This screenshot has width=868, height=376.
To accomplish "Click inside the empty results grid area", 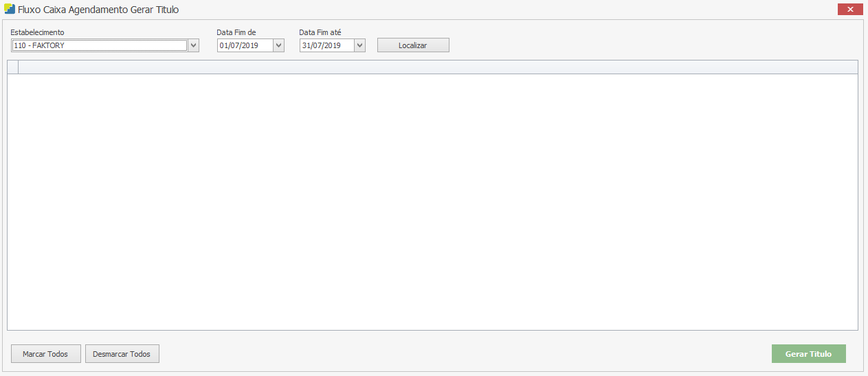I will [432, 201].
